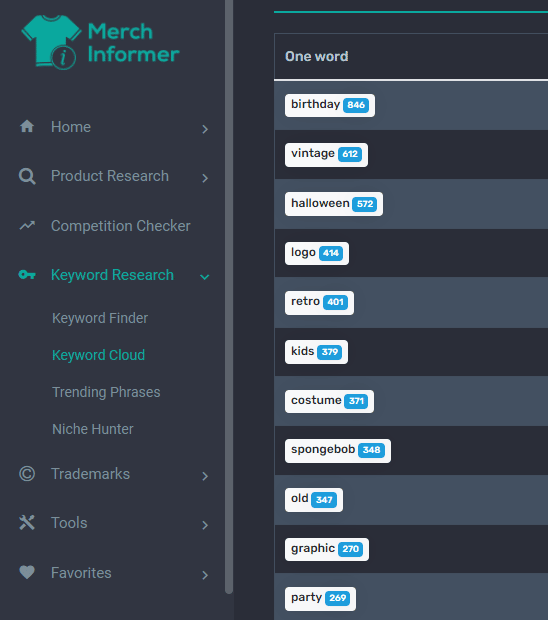The width and height of the screenshot is (548, 620).
Task: Click the birthday keyword tag
Action: point(330,105)
